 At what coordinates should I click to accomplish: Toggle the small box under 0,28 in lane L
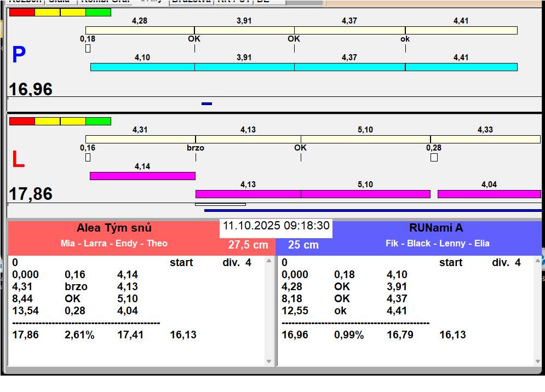point(434,158)
